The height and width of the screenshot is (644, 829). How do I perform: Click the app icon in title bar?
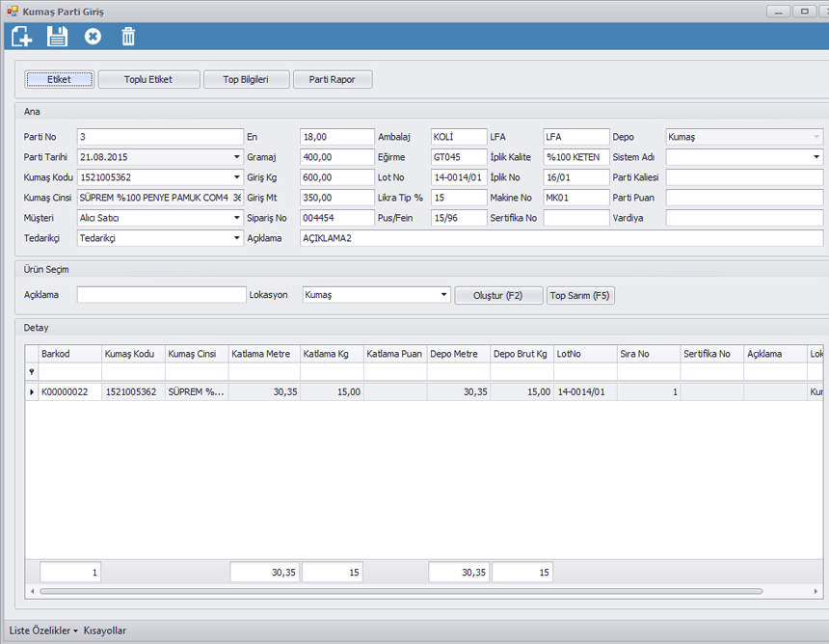click(13, 12)
